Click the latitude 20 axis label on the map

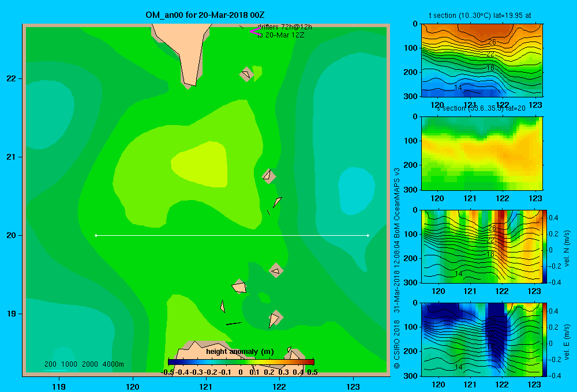pos(12,235)
